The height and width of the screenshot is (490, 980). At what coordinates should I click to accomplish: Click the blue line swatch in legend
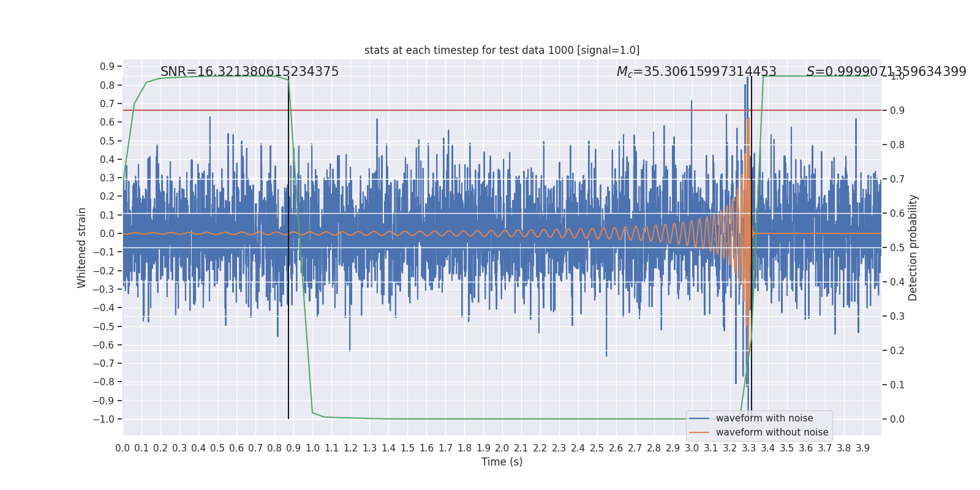click(699, 418)
